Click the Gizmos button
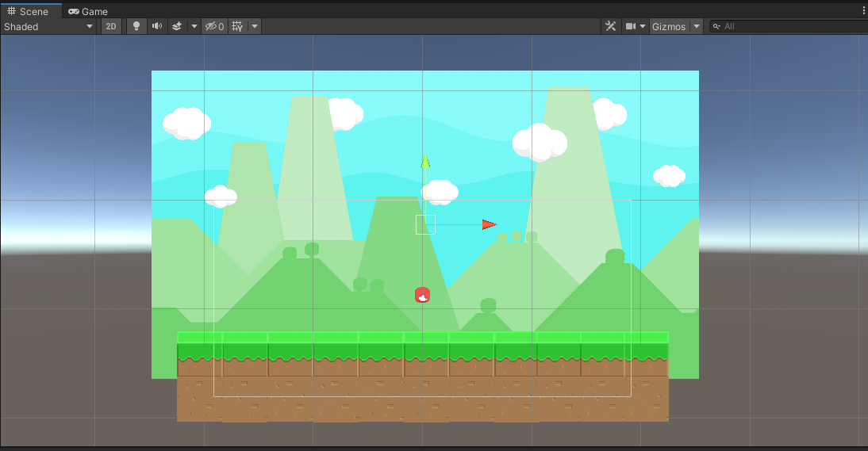 668,26
